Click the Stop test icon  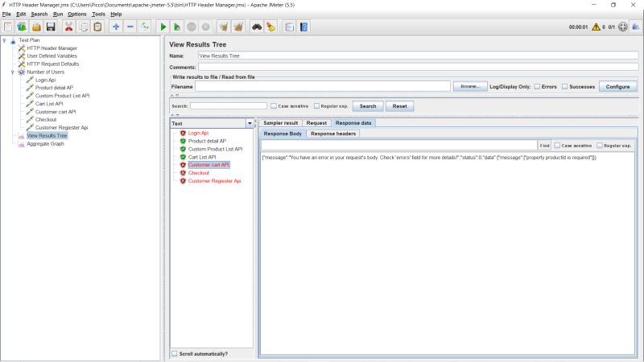click(192, 27)
